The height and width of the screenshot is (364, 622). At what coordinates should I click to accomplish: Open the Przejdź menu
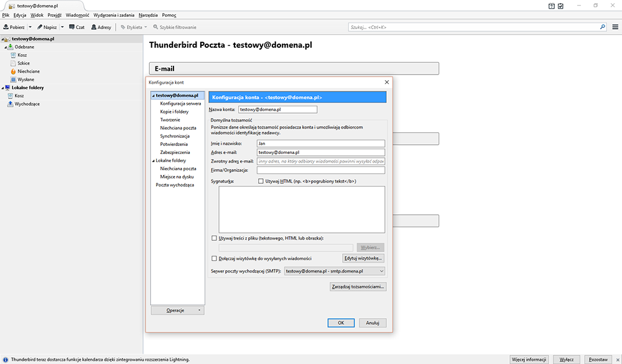point(54,15)
